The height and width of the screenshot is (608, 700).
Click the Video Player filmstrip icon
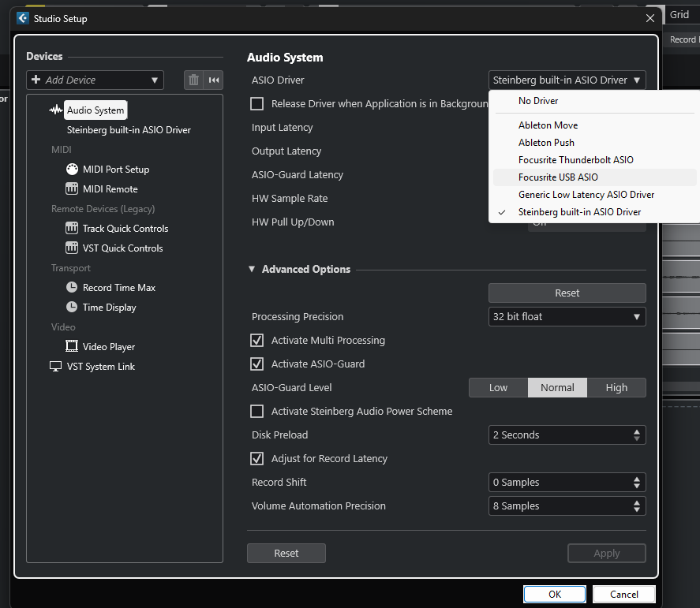point(72,346)
